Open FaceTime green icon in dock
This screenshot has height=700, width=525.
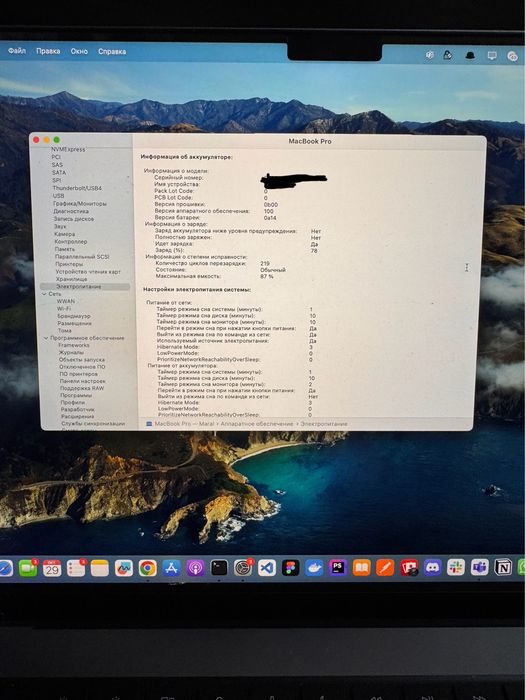coord(28,568)
